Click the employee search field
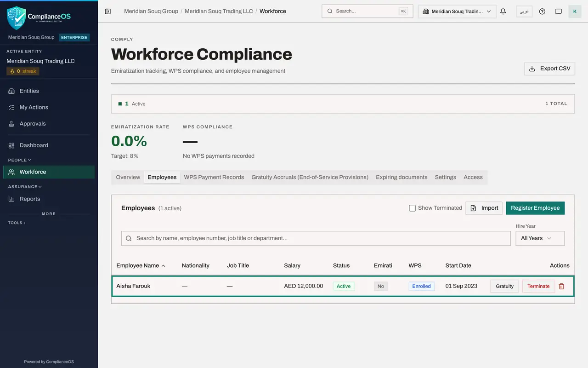Image resolution: width=588 pixels, height=368 pixels. [316, 238]
